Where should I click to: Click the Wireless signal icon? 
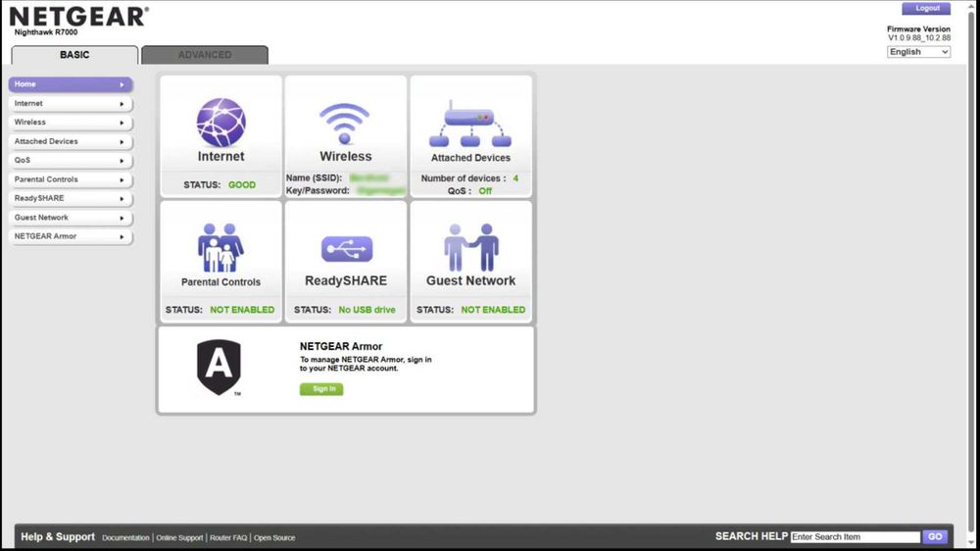(x=344, y=124)
